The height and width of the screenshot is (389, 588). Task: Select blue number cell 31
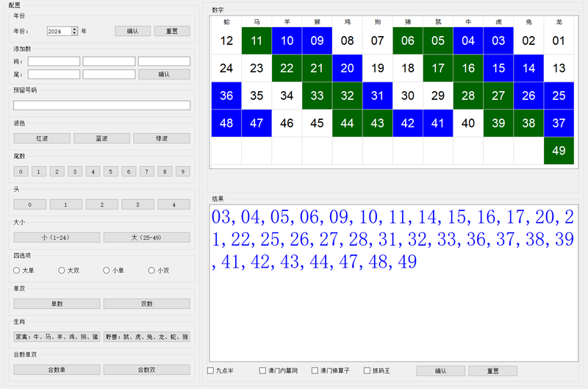[378, 96]
